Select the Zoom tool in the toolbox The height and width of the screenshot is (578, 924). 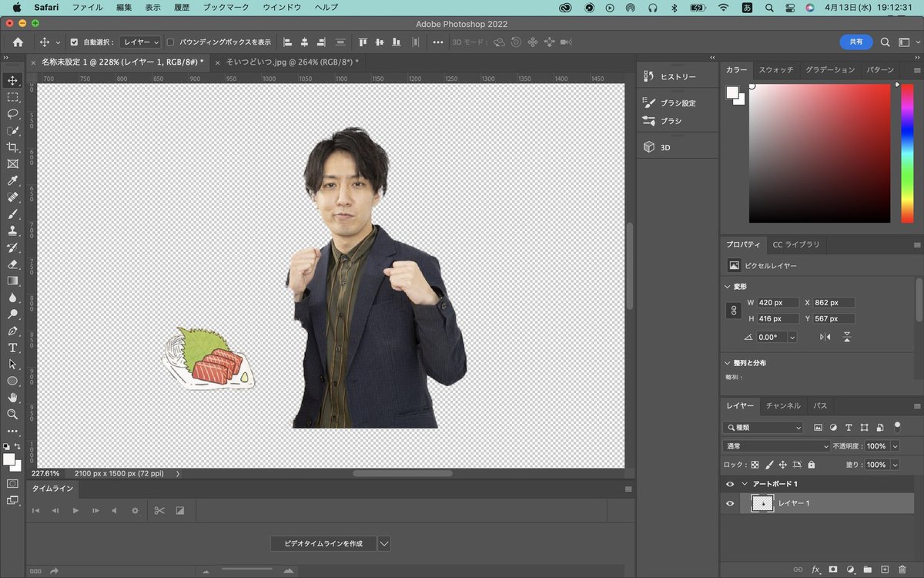(x=12, y=414)
